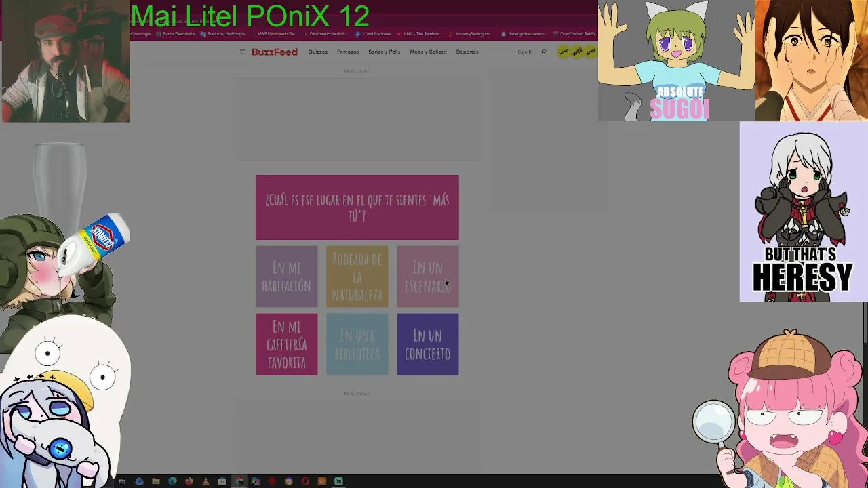The image size is (868, 488).
Task: Open 'Instant-Gaming.com' bookmark
Action: 471,33
